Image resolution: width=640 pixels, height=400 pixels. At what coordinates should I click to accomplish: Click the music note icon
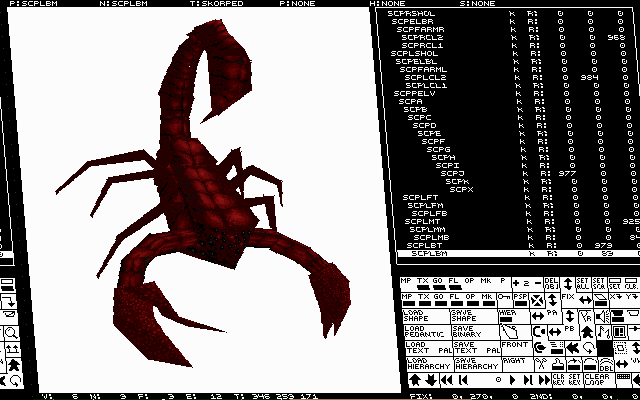(602, 331)
